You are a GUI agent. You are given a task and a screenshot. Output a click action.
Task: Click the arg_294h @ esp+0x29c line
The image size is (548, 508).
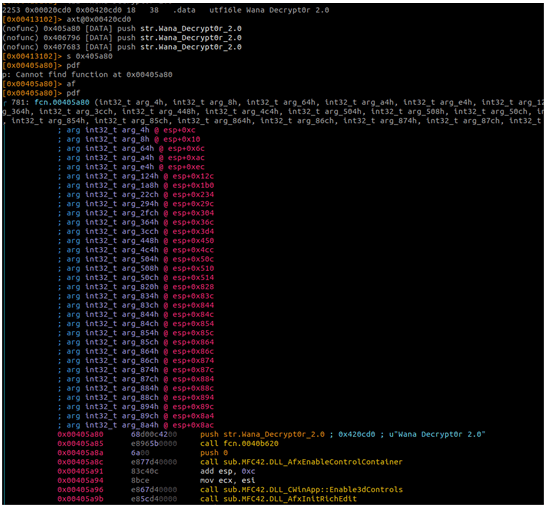(136, 204)
